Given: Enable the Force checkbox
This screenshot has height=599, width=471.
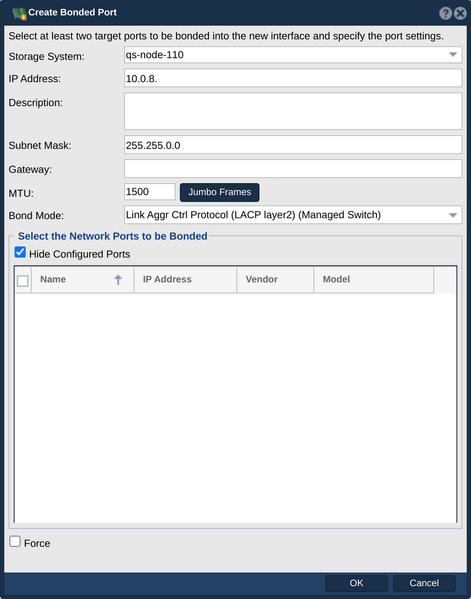Looking at the screenshot, I should 15,541.
